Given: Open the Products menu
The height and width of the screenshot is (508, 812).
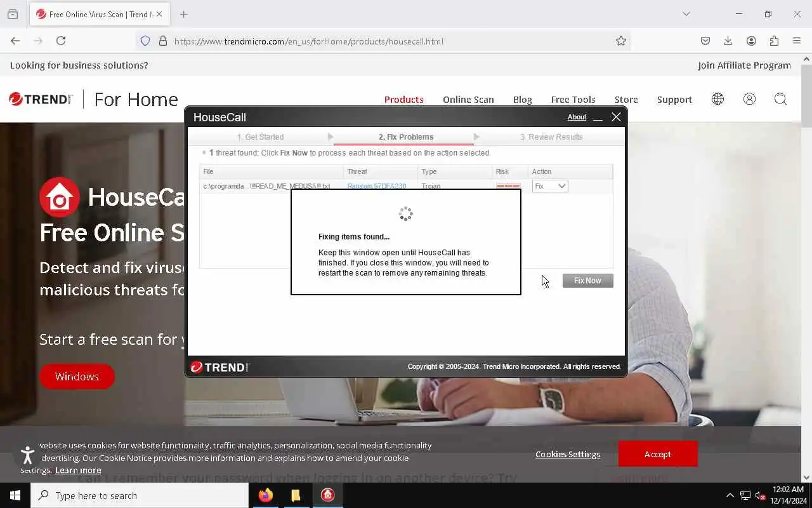Looking at the screenshot, I should coord(403,100).
